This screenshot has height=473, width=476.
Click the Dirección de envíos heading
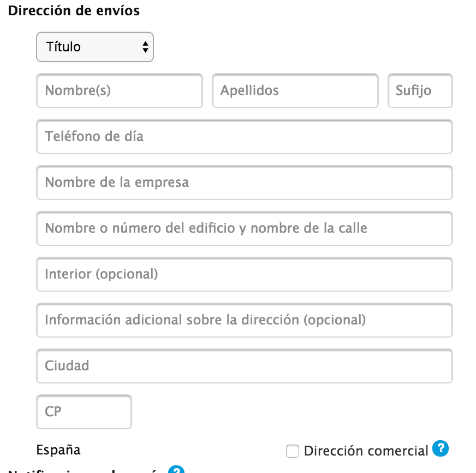74,10
